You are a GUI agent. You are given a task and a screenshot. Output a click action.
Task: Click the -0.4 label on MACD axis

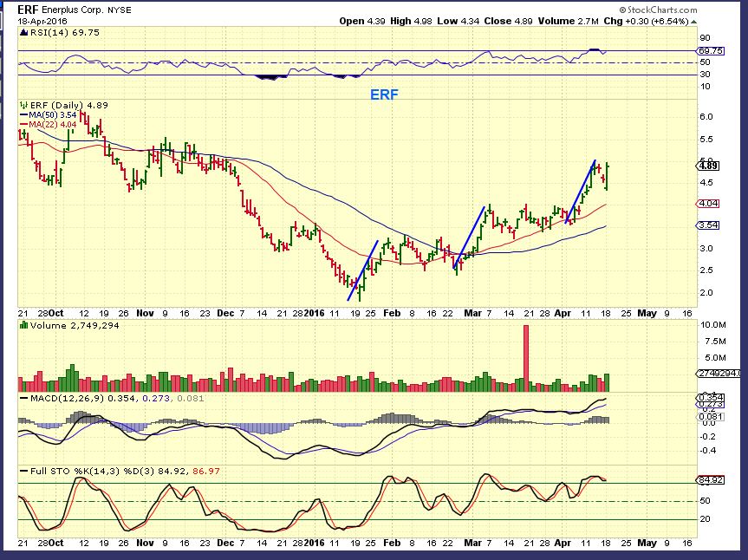pyautogui.click(x=706, y=450)
